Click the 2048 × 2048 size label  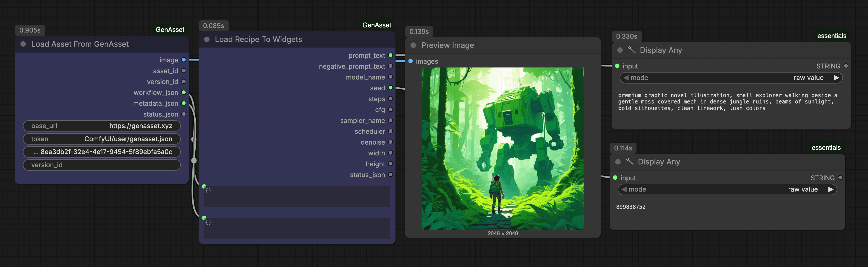503,233
